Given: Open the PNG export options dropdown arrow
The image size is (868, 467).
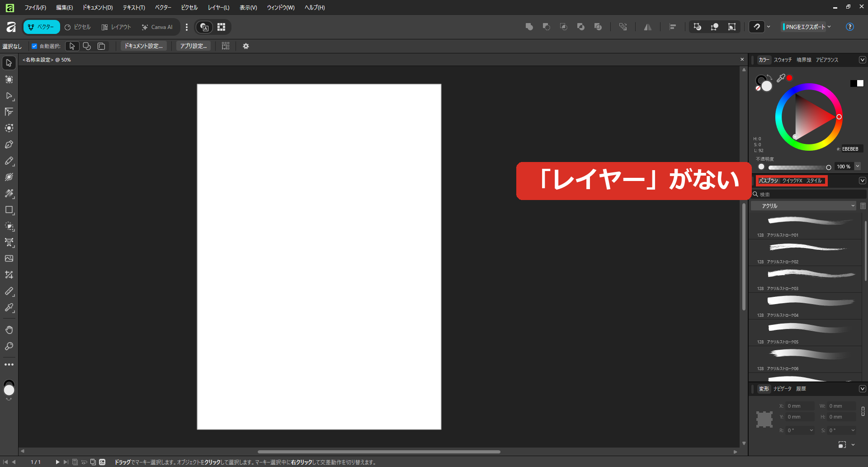Looking at the screenshot, I should [829, 27].
